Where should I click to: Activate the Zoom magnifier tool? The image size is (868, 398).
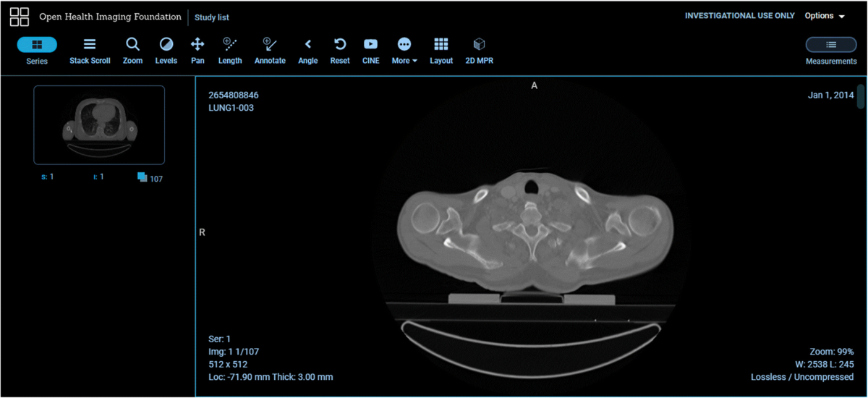pos(132,51)
